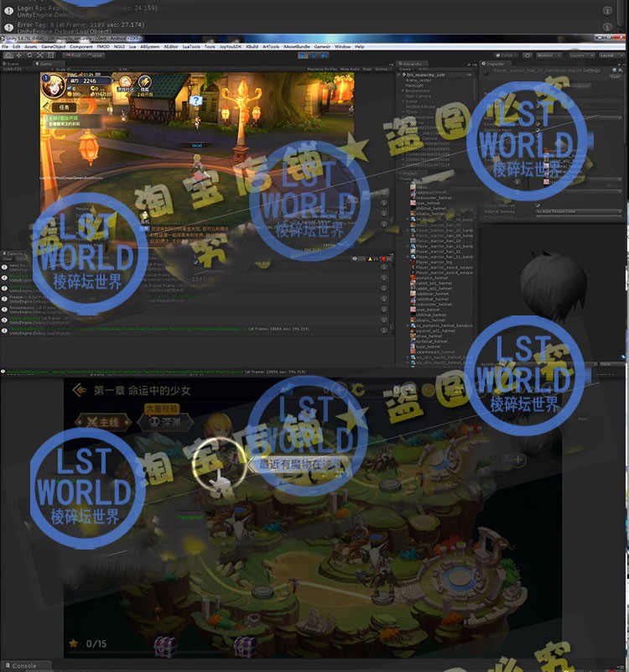
Task: Click the glowing highlighted stage node on map
Action: 219,464
